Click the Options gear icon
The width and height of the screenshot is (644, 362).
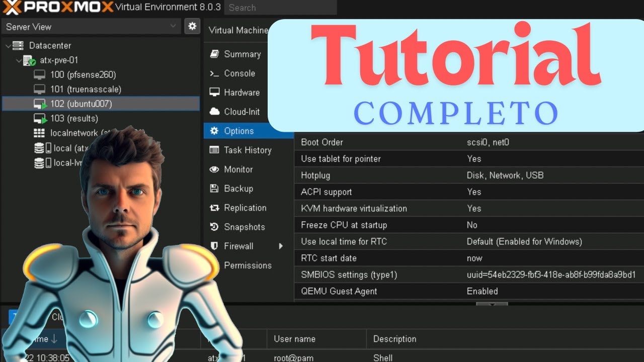pyautogui.click(x=214, y=131)
